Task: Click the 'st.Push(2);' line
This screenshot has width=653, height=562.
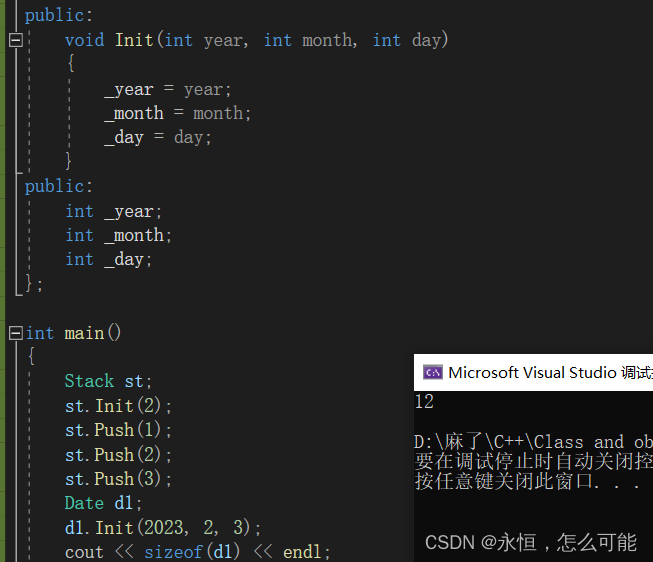Action: tap(118, 454)
